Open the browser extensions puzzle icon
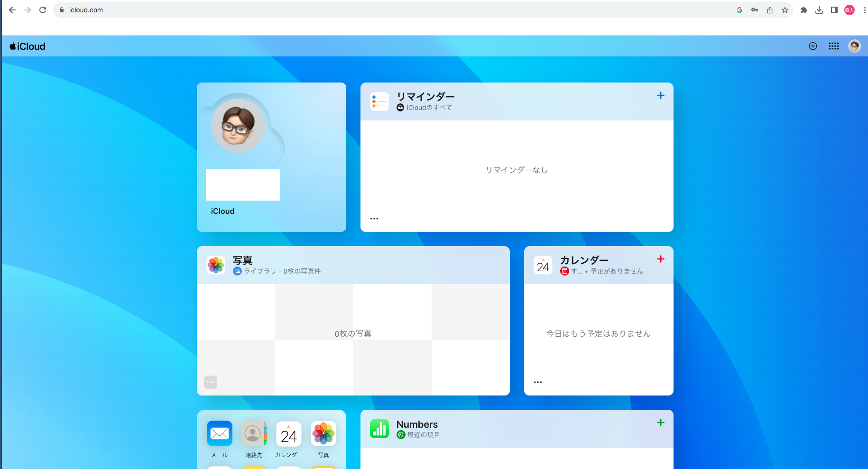The width and height of the screenshot is (868, 469). (x=804, y=10)
